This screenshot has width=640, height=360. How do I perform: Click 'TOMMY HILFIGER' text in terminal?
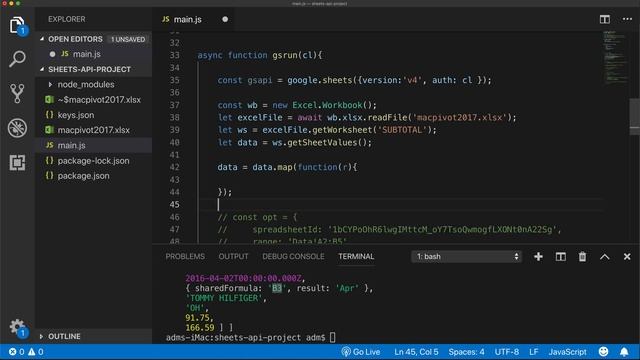(224, 298)
